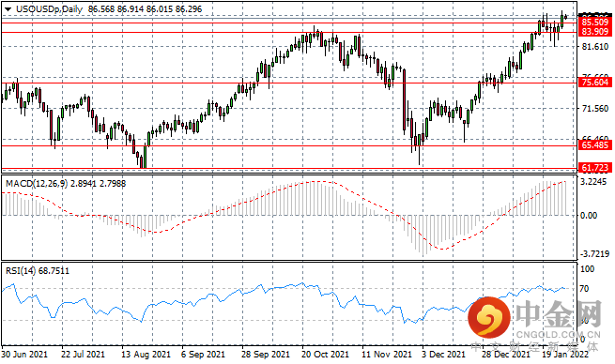The width and height of the screenshot is (615, 364).
Task: Click the CNGOLD.COM.CN watermark text
Action: [x=558, y=334]
